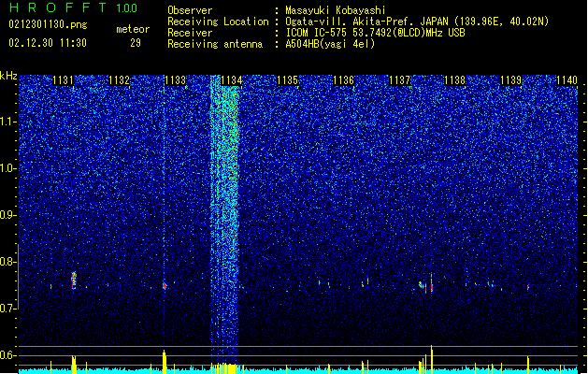Click the 1140 time marker
The image size is (588, 374).
[567, 80]
